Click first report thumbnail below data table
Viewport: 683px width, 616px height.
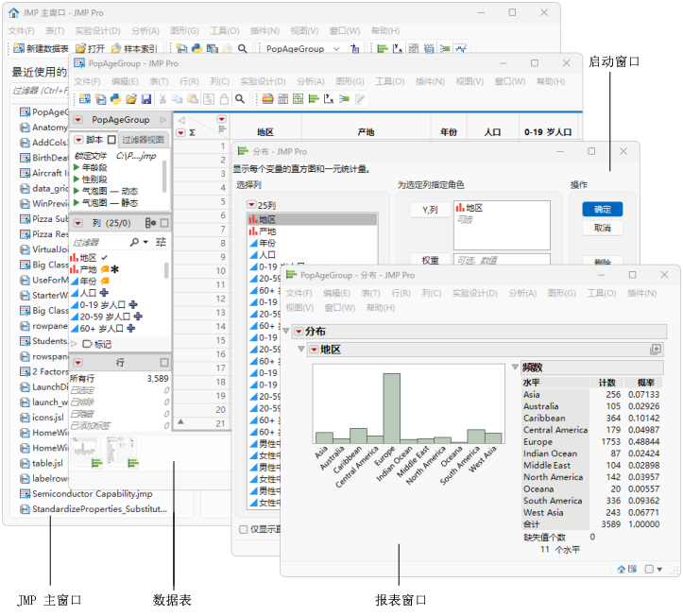85,453
